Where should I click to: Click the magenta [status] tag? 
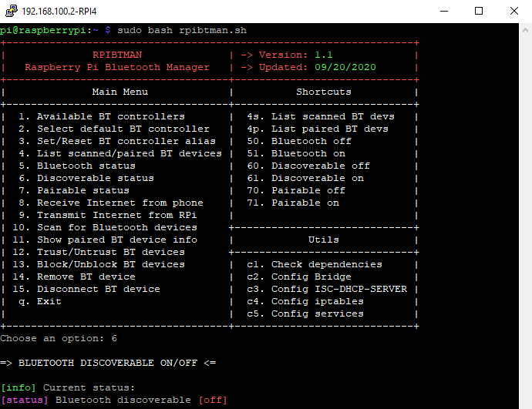pos(25,400)
